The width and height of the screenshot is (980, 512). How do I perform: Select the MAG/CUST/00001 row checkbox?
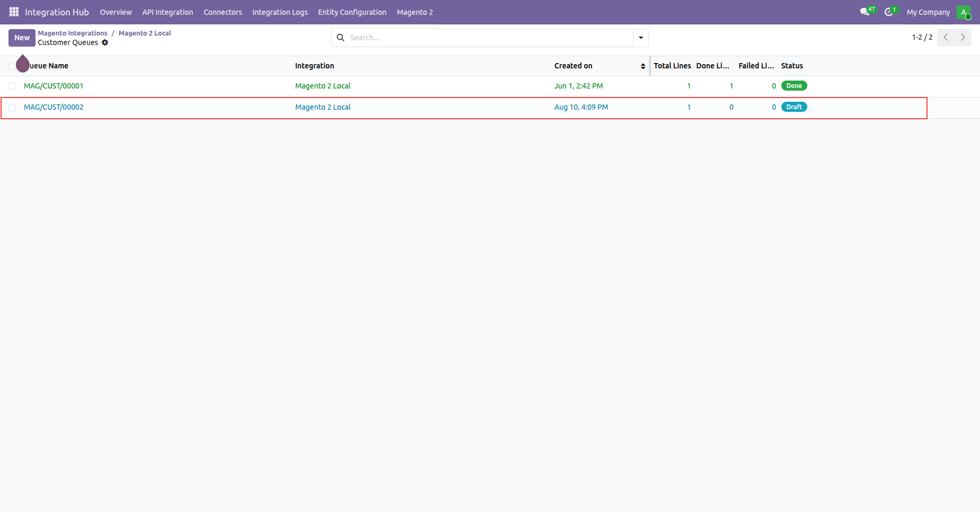[12, 86]
